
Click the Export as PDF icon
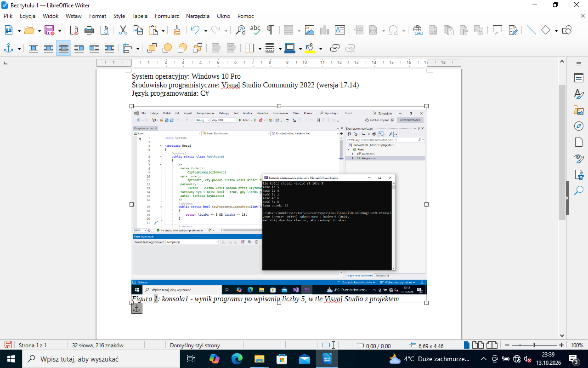(74, 30)
